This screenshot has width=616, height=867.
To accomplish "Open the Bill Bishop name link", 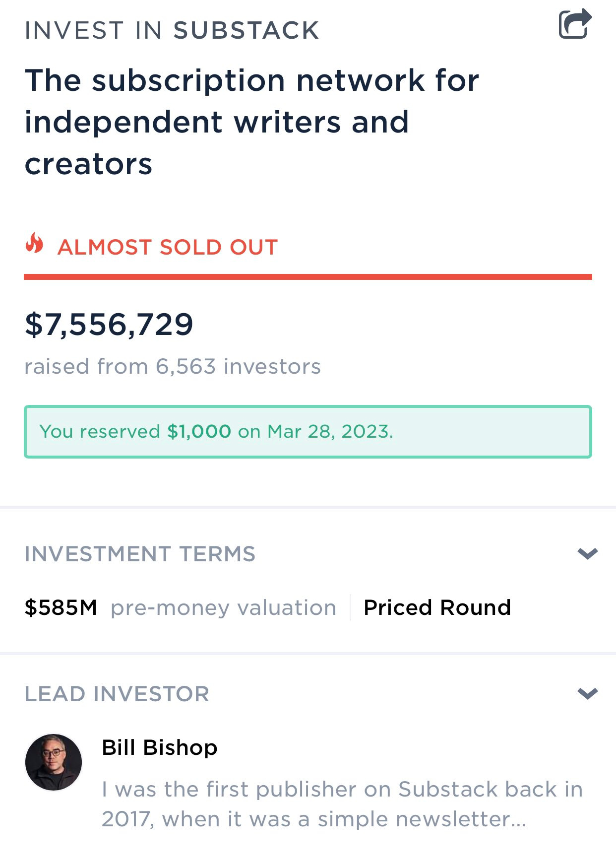I will pyautogui.click(x=160, y=747).
